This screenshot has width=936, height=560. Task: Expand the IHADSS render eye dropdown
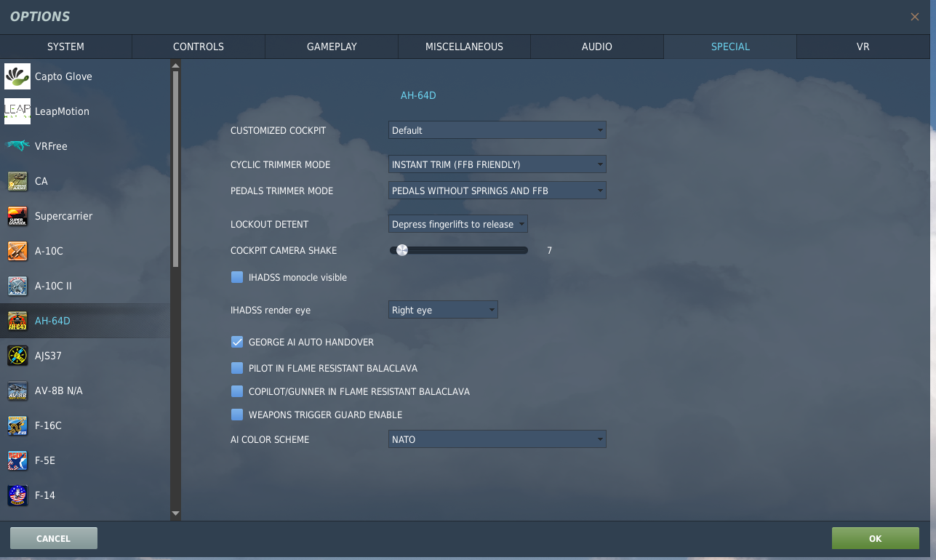[x=444, y=310]
